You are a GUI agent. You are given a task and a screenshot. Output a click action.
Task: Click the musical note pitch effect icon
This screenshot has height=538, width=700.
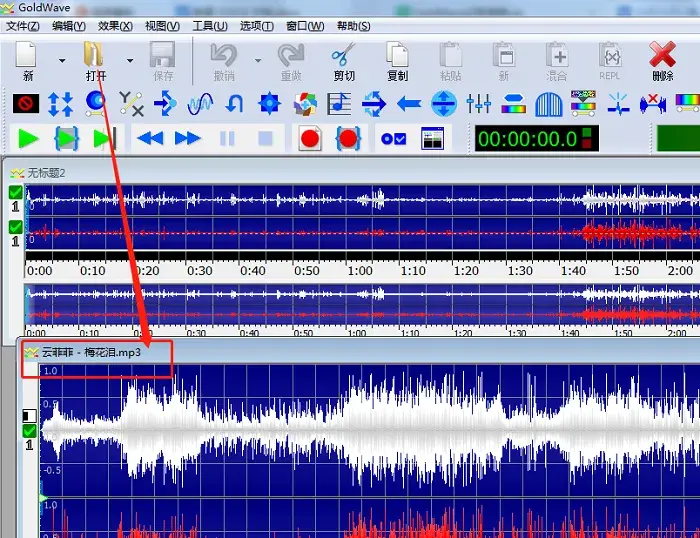click(x=339, y=104)
